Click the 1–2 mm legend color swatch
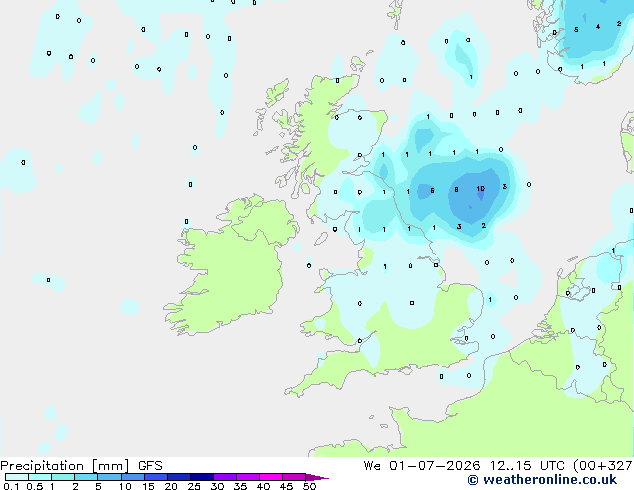Image resolution: width=634 pixels, height=490 pixels. pos(63,477)
